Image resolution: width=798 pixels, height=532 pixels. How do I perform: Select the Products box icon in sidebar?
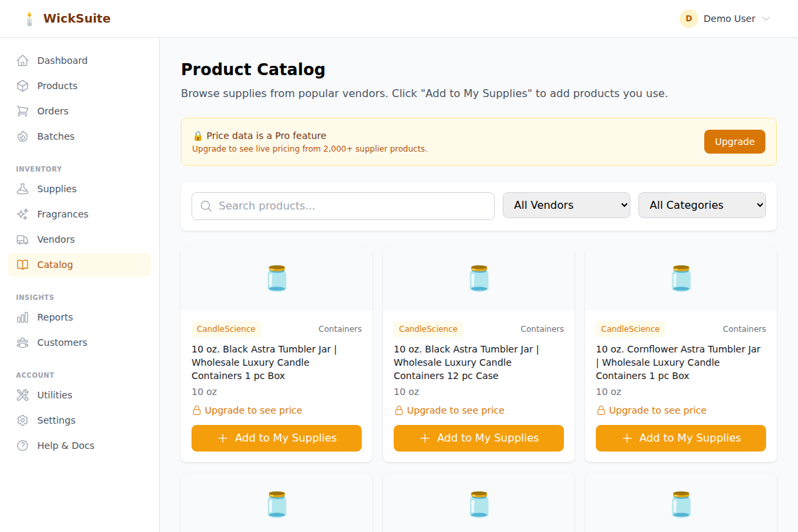coord(23,85)
